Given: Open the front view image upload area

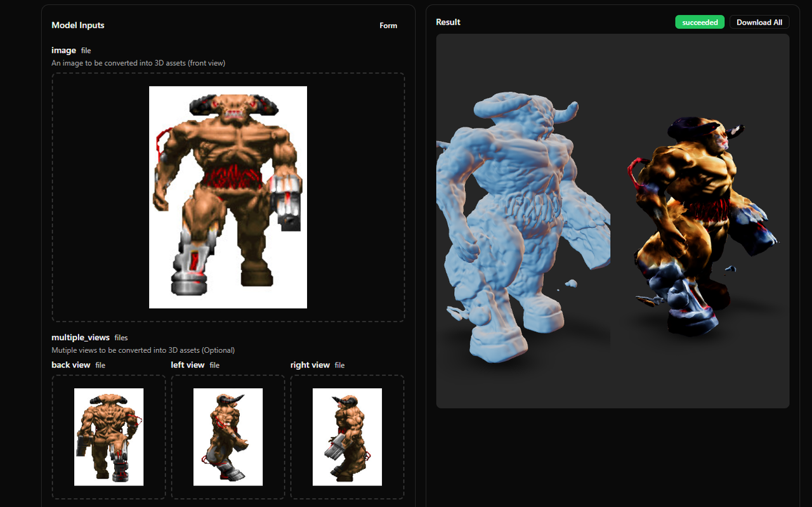Looking at the screenshot, I should click(228, 197).
